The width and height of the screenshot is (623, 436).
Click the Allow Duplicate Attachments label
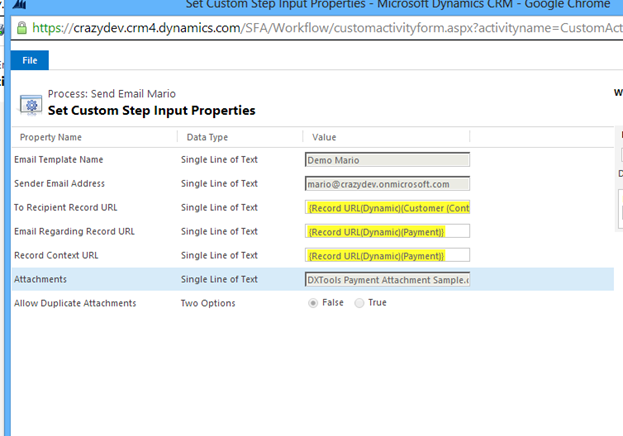[x=75, y=303]
